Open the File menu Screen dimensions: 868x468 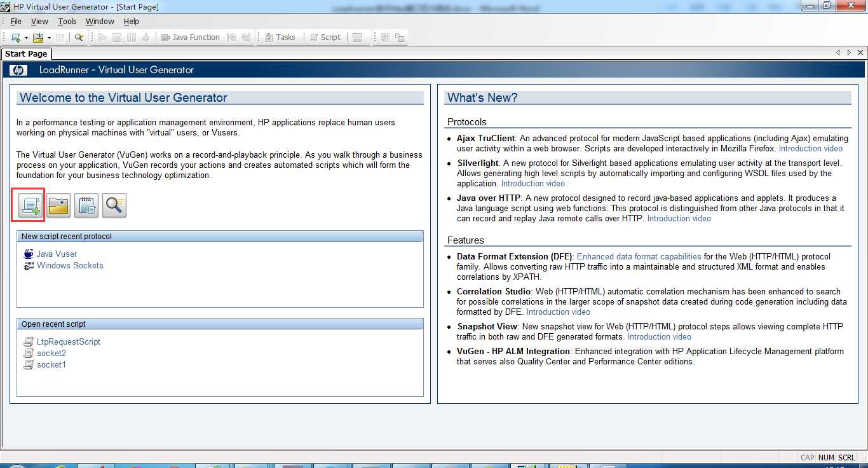pyautogui.click(x=16, y=22)
